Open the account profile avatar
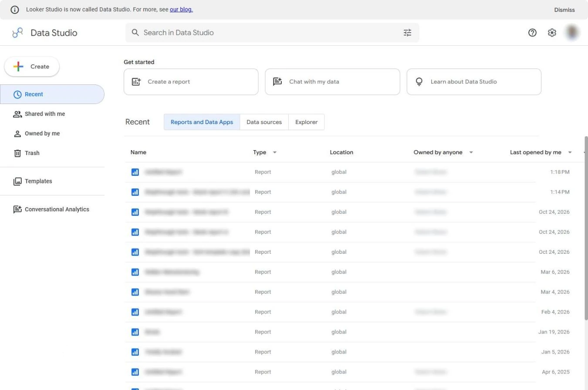 (572, 33)
